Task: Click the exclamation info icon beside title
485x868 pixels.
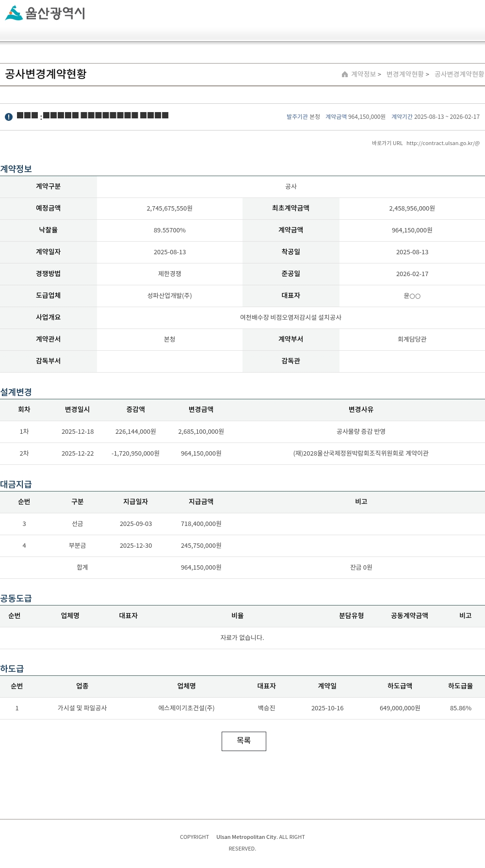Action: [9, 117]
